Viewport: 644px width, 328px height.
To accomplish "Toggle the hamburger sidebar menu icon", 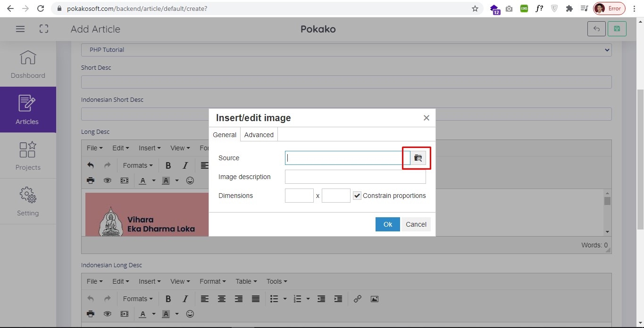I will pyautogui.click(x=20, y=29).
